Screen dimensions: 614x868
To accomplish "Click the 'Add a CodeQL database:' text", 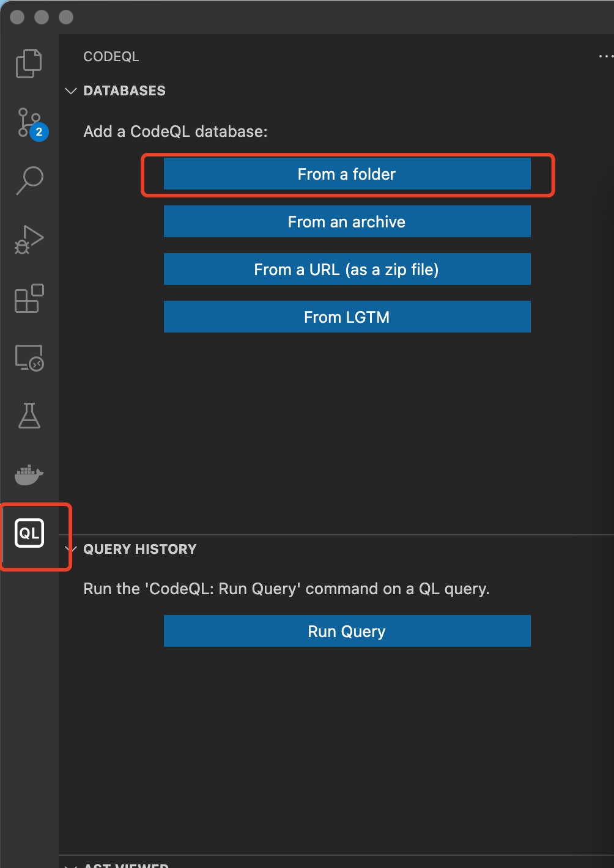I will click(176, 131).
